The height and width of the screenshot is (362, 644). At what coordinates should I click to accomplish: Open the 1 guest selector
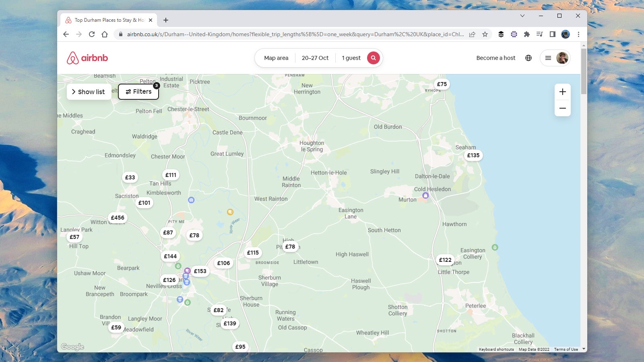[350, 58]
